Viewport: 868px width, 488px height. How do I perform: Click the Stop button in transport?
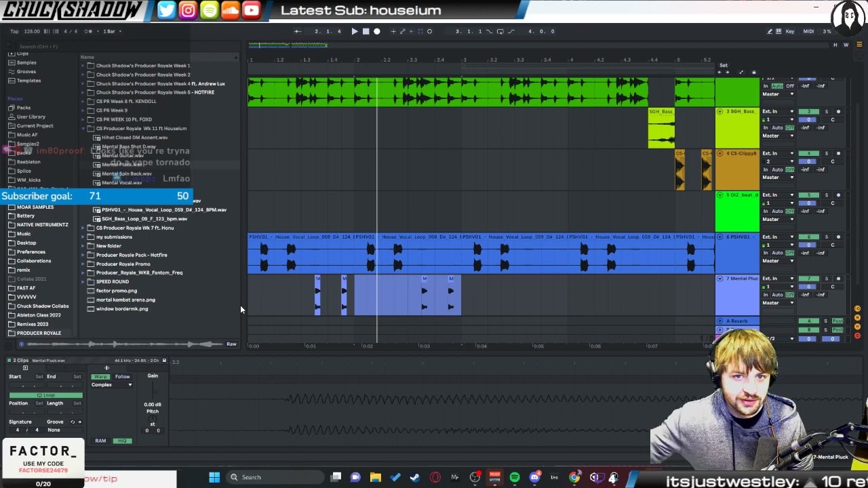click(366, 31)
